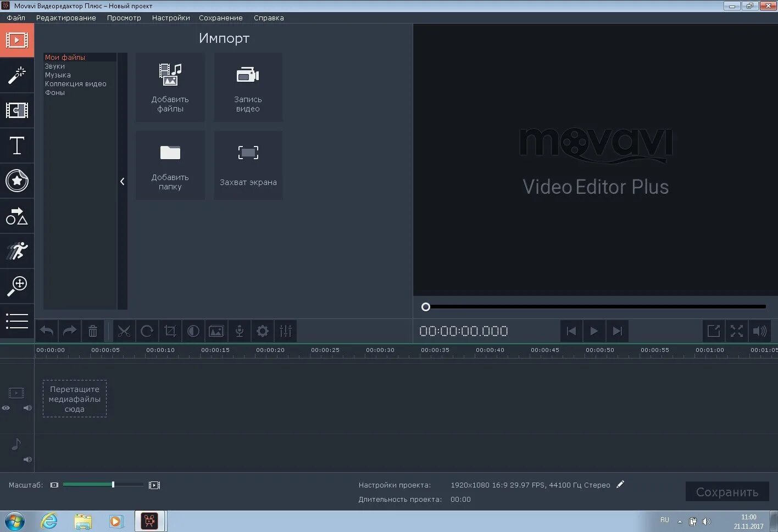The width and height of the screenshot is (778, 532).
Task: Click the Rotate clip button
Action: pos(147,331)
